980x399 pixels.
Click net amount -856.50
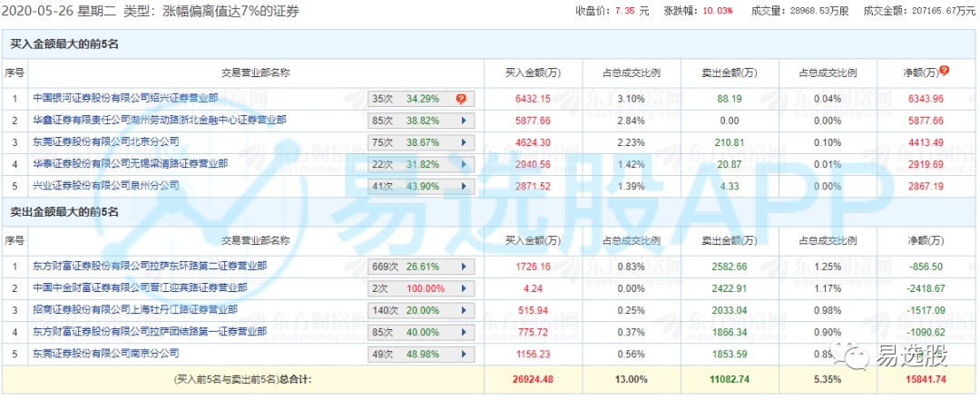click(x=926, y=267)
